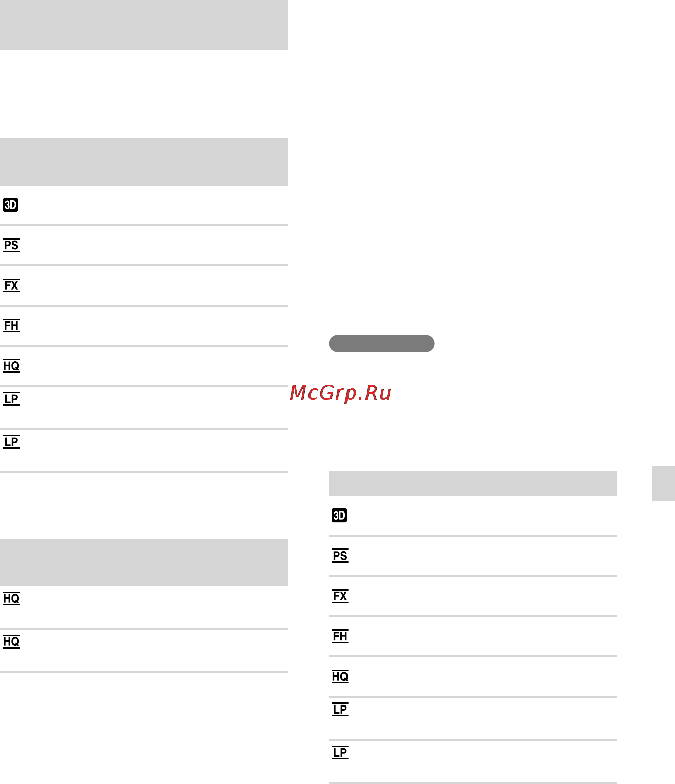Screen dimensions: 675x784
Task: Select the FH icon in right table
Action: coord(340,636)
